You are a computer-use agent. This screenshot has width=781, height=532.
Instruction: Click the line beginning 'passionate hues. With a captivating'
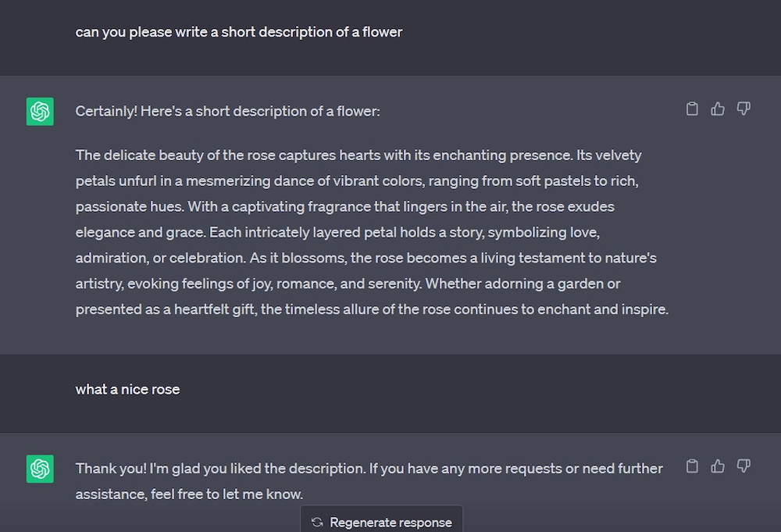click(x=344, y=206)
